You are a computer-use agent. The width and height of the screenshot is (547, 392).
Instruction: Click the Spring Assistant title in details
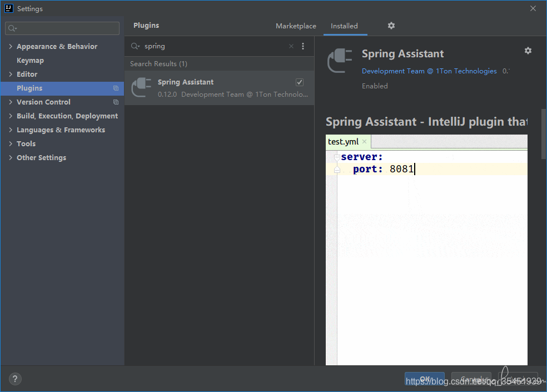(x=402, y=54)
